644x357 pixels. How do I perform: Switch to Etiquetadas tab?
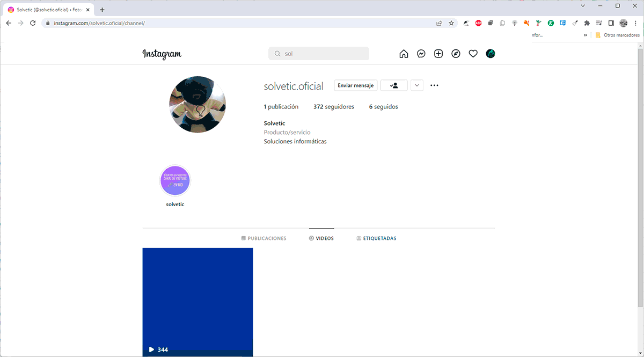click(376, 238)
